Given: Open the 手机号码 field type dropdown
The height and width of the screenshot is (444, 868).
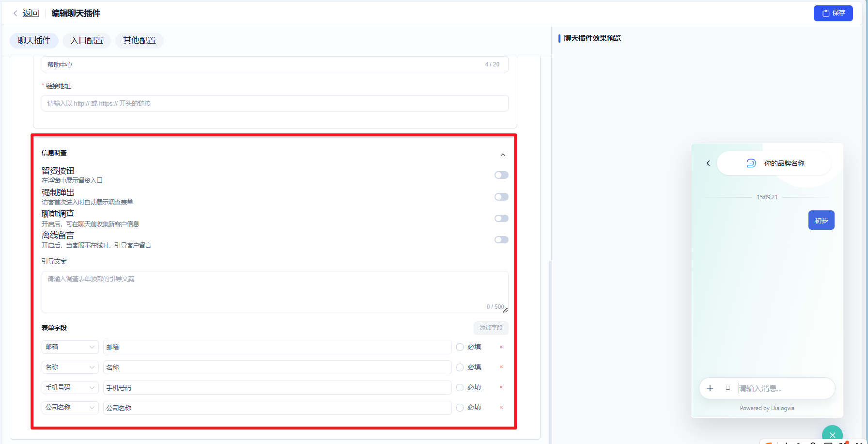Looking at the screenshot, I should 70,388.
